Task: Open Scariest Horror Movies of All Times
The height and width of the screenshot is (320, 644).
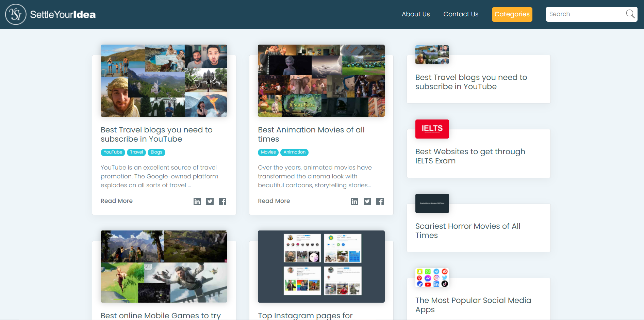Action: pos(467,230)
